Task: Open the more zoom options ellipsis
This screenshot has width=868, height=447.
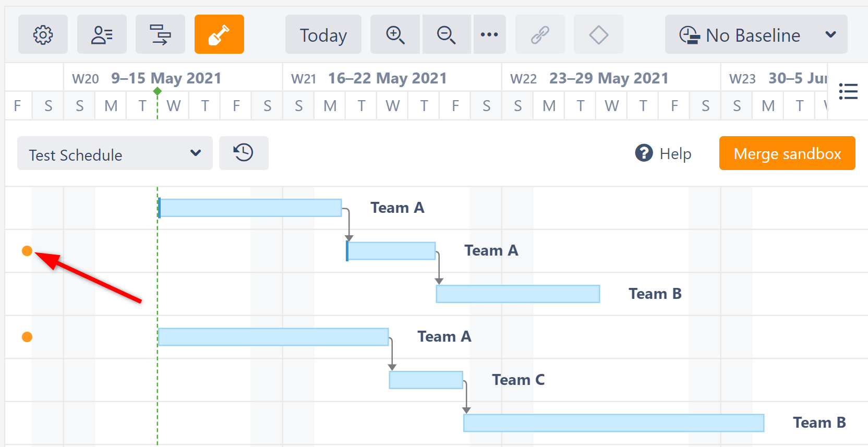Action: click(489, 34)
